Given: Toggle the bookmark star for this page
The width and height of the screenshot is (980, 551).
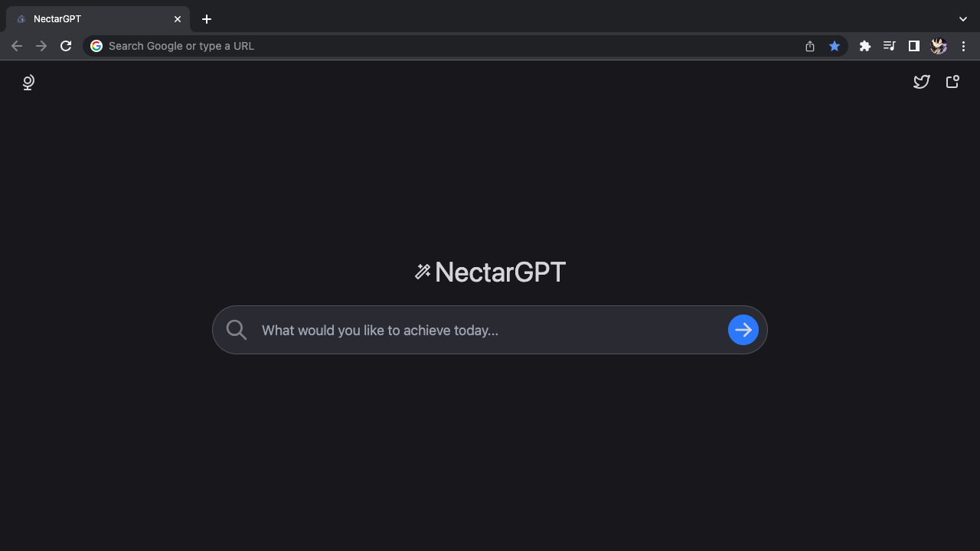Looking at the screenshot, I should coord(835,46).
